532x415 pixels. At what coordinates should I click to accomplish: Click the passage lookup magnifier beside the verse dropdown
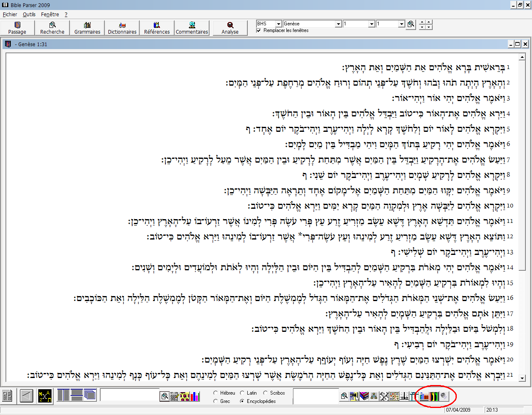click(x=411, y=24)
